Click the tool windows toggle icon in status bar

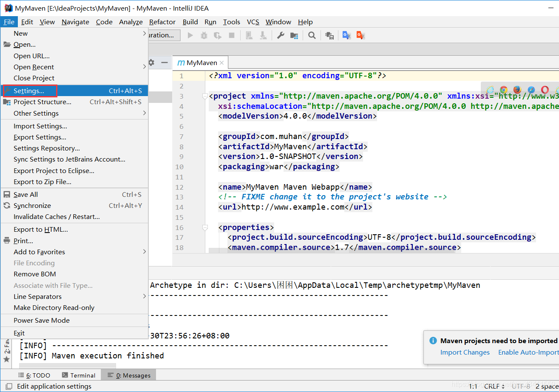(9, 386)
